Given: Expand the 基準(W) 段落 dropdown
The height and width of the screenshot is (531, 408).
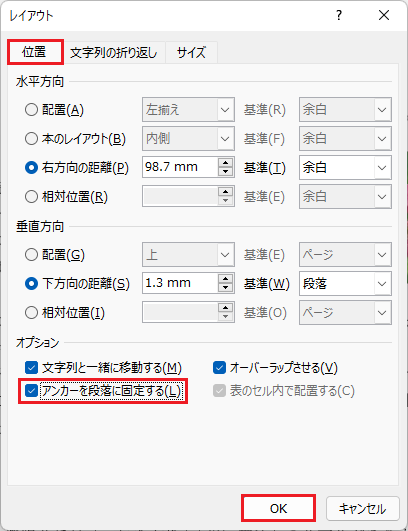Looking at the screenshot, I should pyautogui.click(x=345, y=283).
